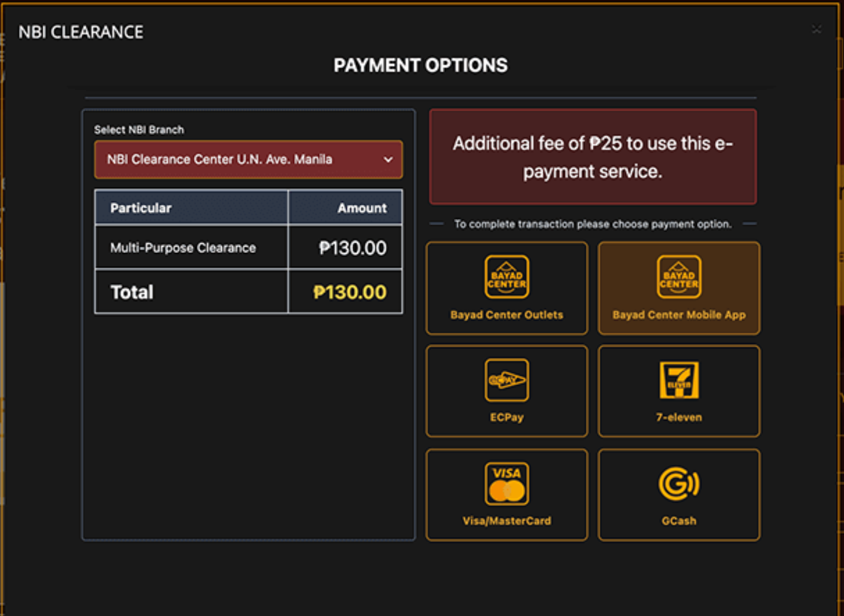This screenshot has height=616, width=844.
Task: Choose Bayad Center Mobile App option
Action: (x=678, y=288)
